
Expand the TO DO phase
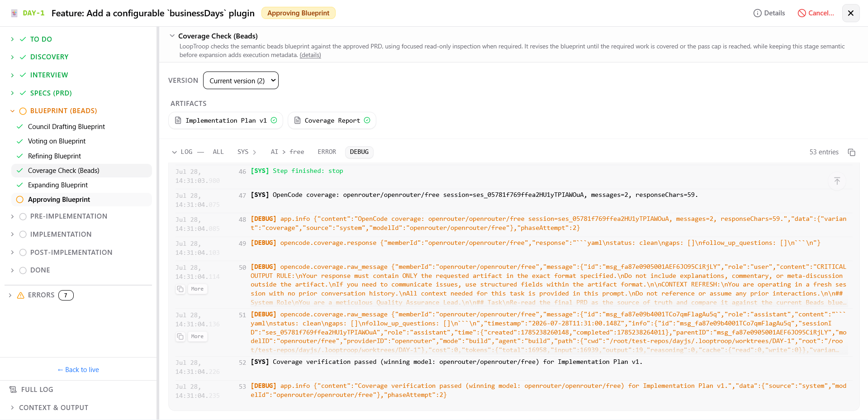[x=12, y=39]
